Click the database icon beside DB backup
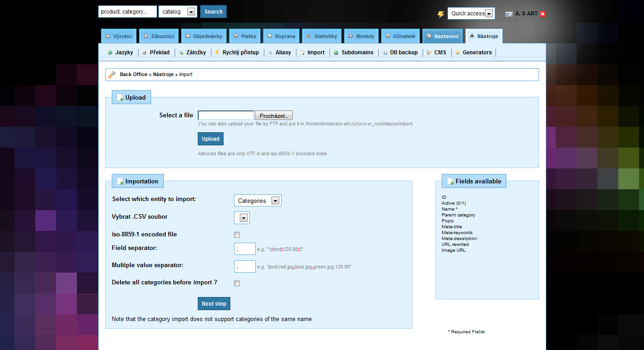The width and height of the screenshot is (644, 350). (x=385, y=53)
